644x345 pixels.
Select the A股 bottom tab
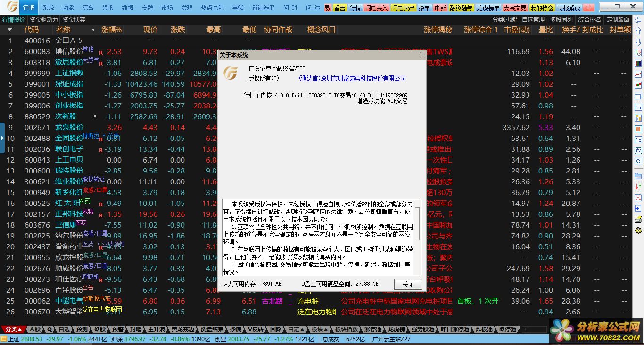click(36, 329)
